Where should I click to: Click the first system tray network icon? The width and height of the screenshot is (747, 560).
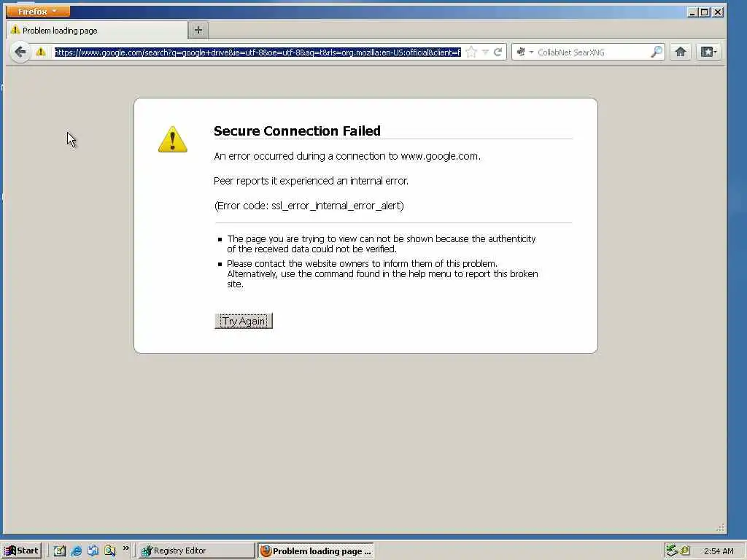[672, 551]
